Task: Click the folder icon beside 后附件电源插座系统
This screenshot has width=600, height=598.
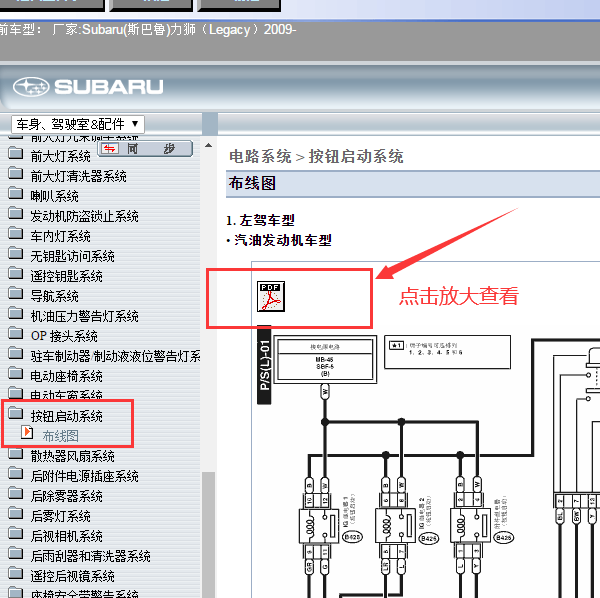Action: point(16,472)
